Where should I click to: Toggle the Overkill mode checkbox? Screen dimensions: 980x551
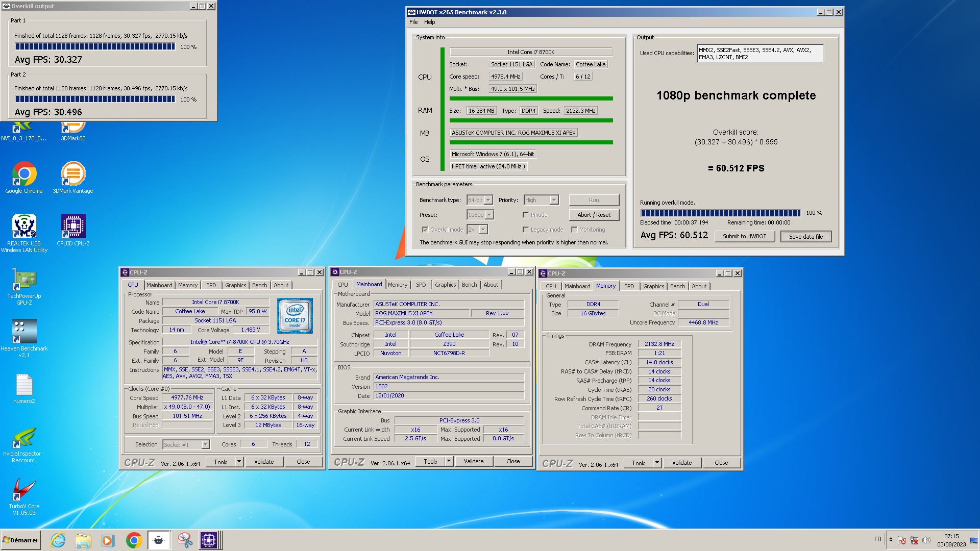coord(425,230)
